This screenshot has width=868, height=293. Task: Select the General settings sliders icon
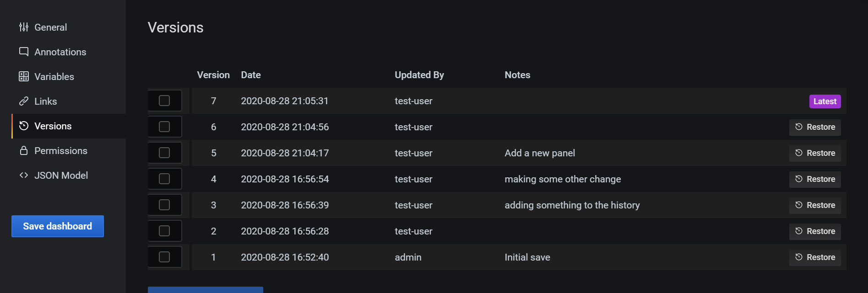(24, 27)
